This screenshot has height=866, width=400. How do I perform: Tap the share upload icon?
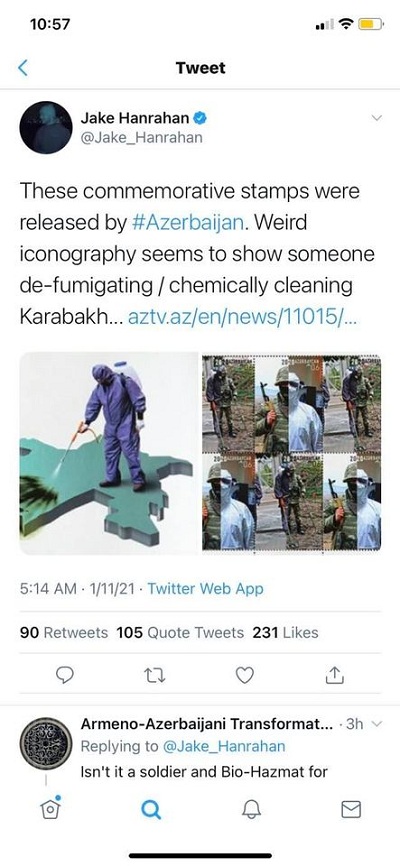(x=335, y=674)
